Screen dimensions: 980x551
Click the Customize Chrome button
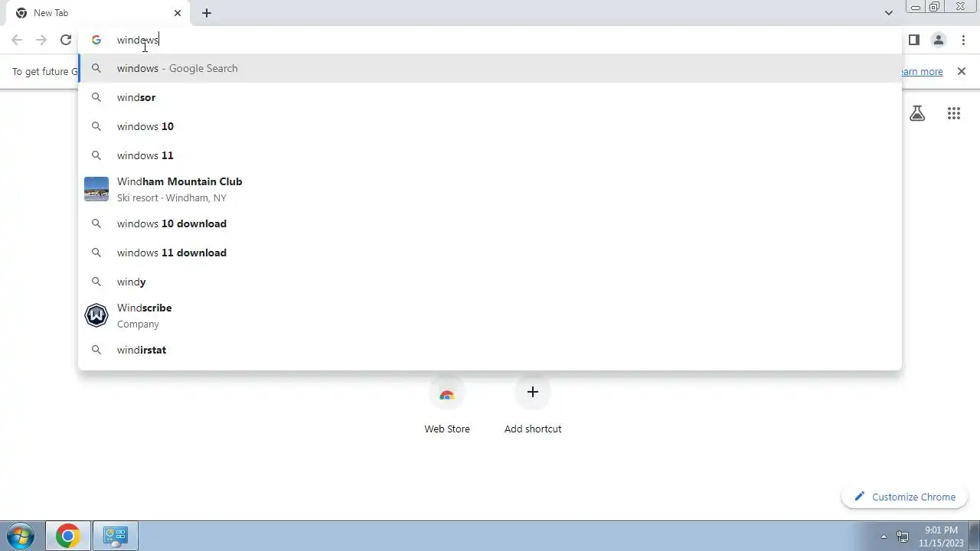click(905, 497)
